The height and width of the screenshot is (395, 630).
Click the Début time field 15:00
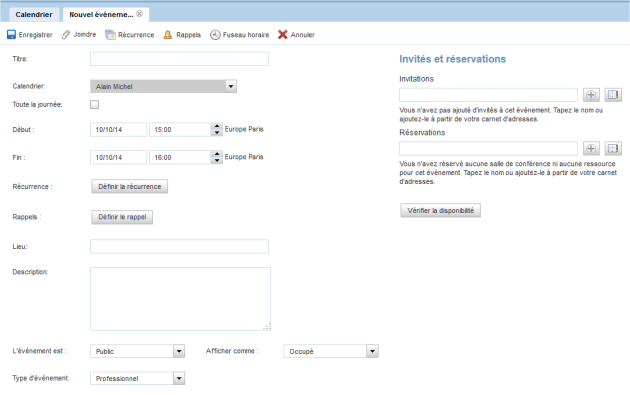[x=180, y=129]
